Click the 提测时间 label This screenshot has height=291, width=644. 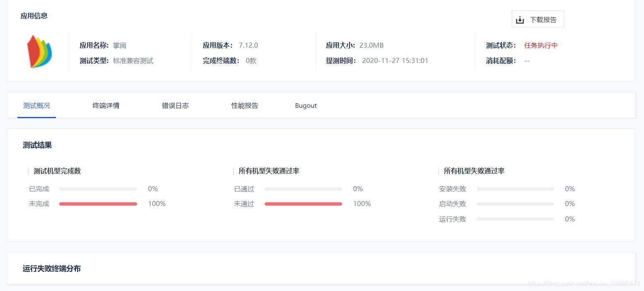click(x=341, y=61)
